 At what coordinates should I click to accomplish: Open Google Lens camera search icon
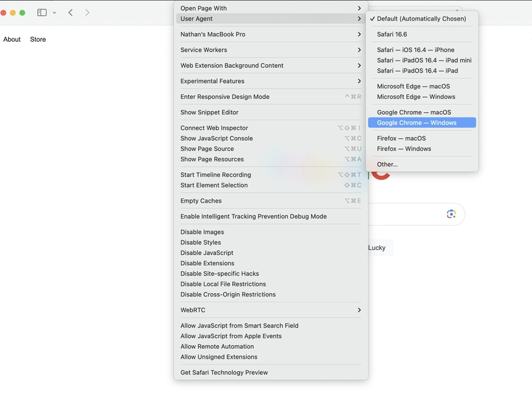point(451,214)
